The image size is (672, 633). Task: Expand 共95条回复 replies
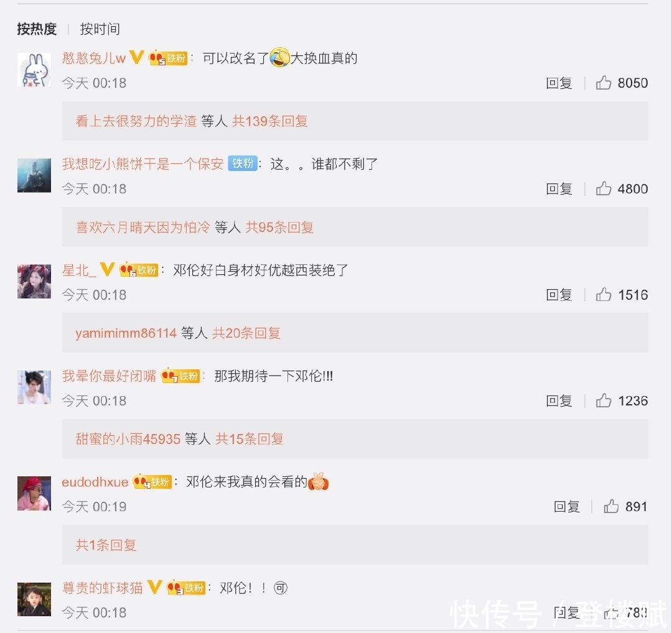[279, 227]
